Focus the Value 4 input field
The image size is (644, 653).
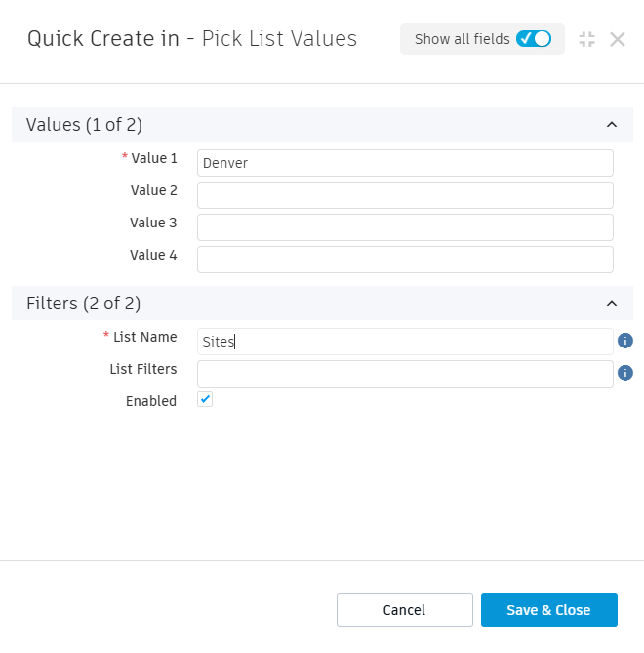[x=405, y=260]
